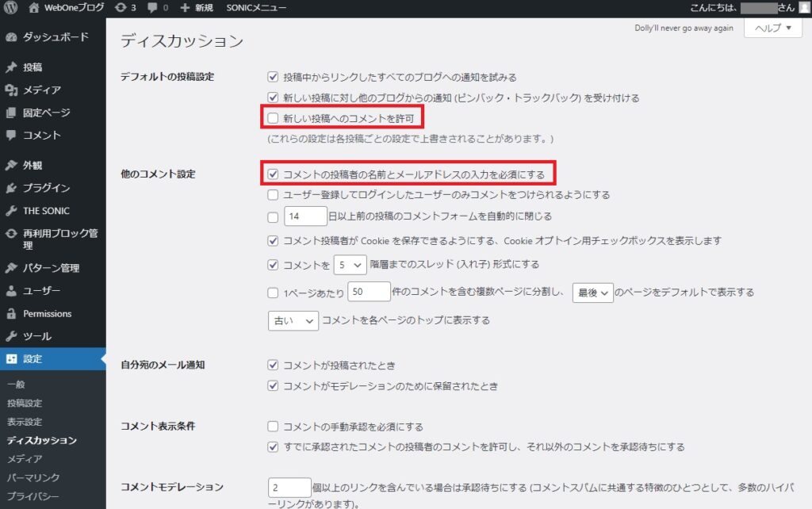Click the ダッシュボード gauge icon
This screenshot has width=812, height=509.
coord(11,37)
